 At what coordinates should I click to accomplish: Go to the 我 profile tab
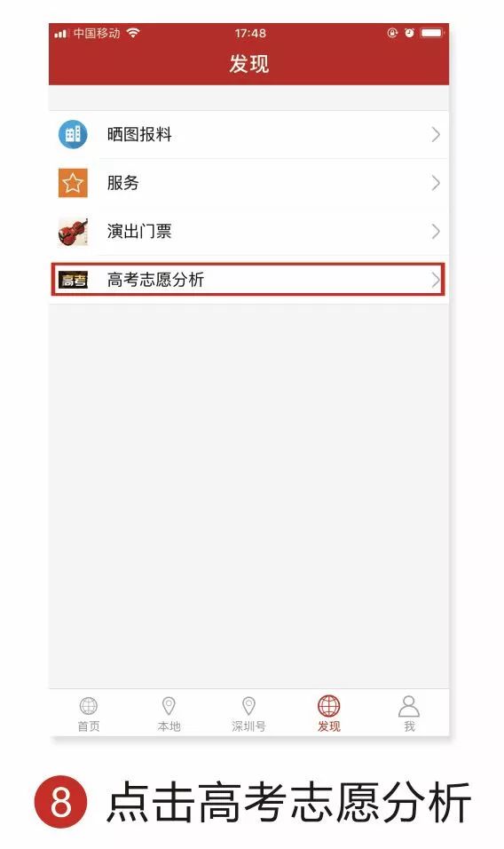tap(409, 714)
